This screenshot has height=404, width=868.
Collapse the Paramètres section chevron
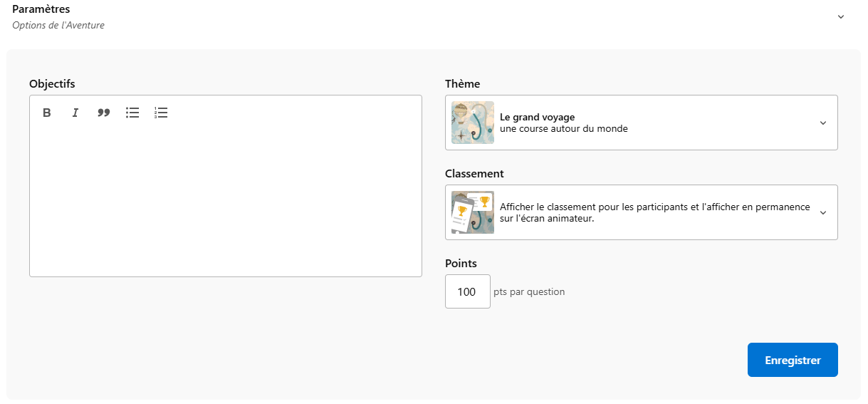[840, 16]
